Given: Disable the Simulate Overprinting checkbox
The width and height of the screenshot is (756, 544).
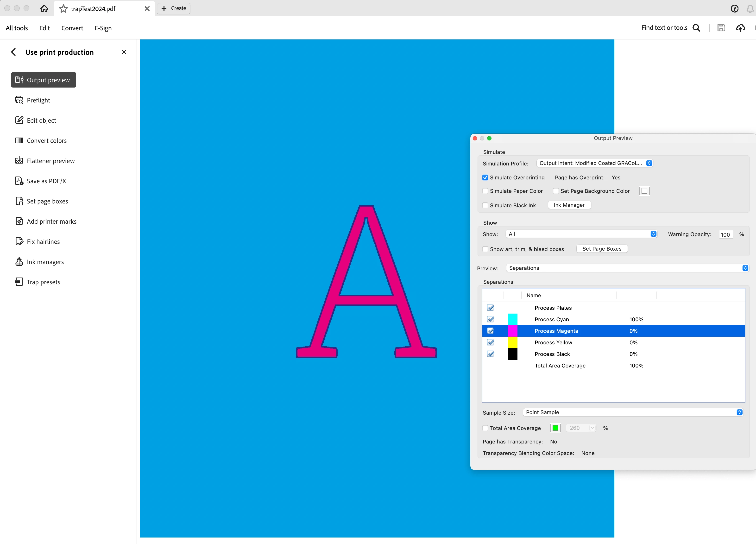Looking at the screenshot, I should pos(485,178).
